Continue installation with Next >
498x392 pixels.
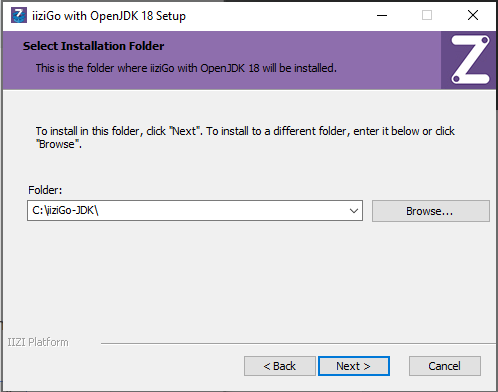point(354,366)
